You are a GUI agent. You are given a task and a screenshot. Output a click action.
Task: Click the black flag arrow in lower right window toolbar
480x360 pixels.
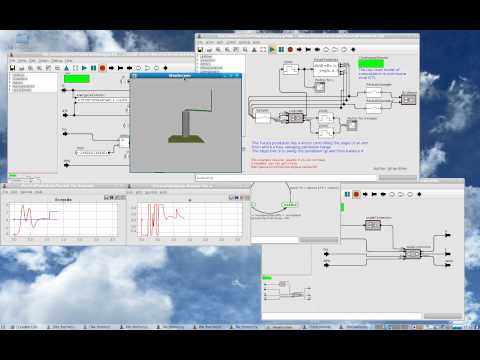[374, 194]
